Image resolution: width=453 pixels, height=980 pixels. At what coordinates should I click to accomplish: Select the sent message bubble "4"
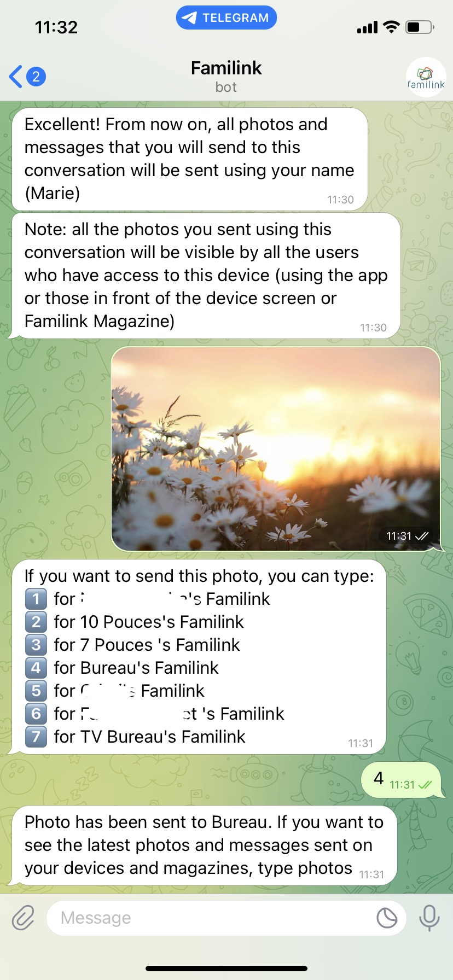click(402, 780)
